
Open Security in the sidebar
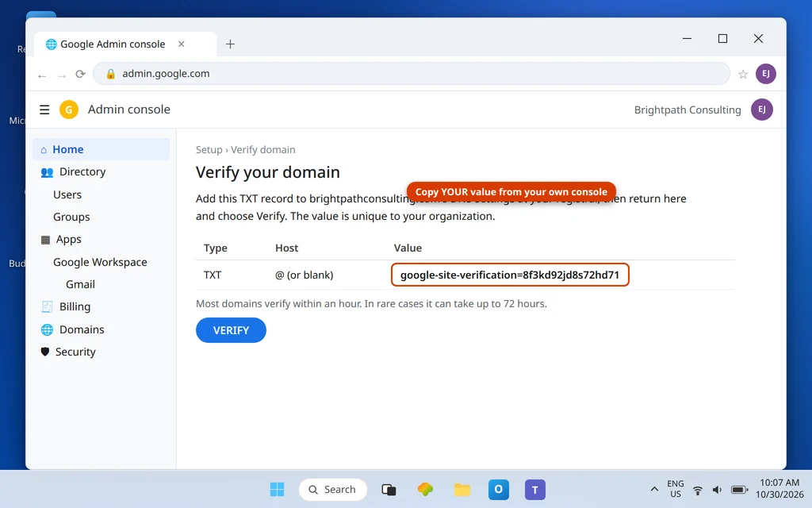101,352
